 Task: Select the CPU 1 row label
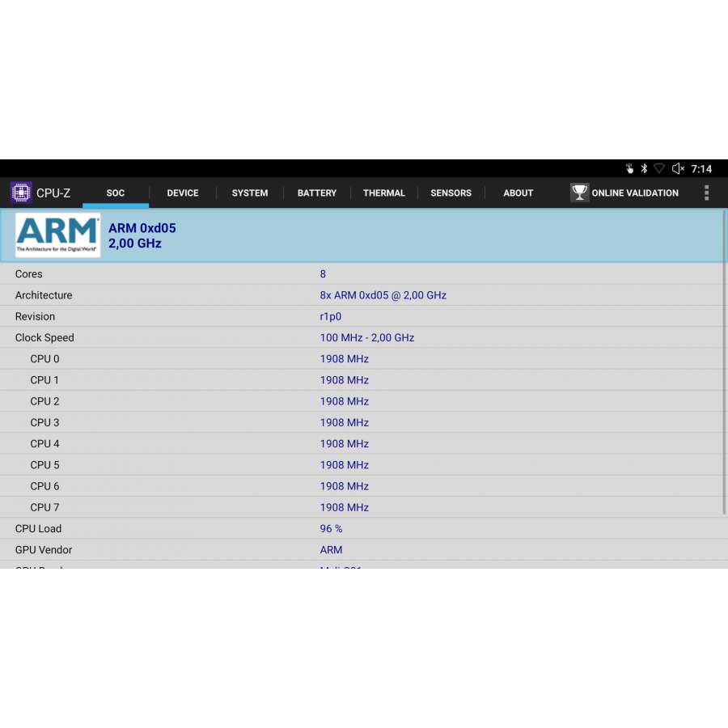click(x=44, y=380)
